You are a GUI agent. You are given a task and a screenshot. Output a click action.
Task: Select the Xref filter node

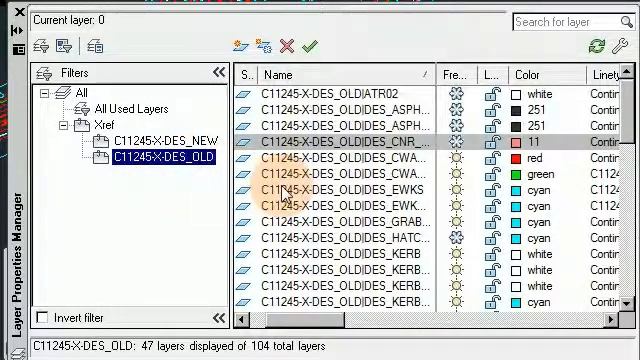[x=104, y=125]
